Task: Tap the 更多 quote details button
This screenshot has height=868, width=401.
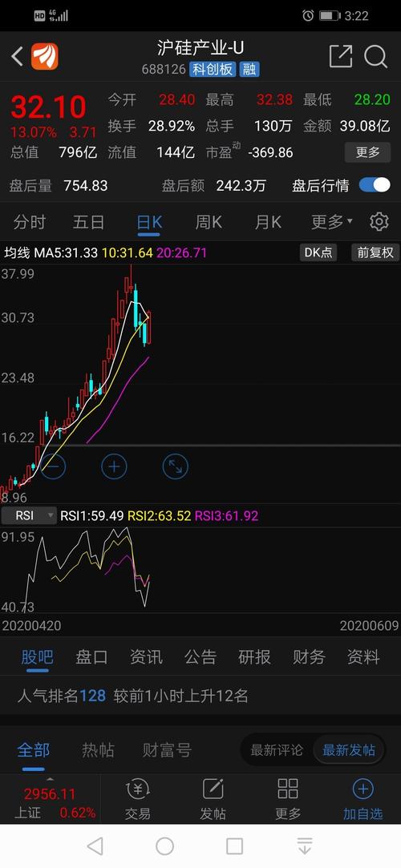Action: click(368, 152)
